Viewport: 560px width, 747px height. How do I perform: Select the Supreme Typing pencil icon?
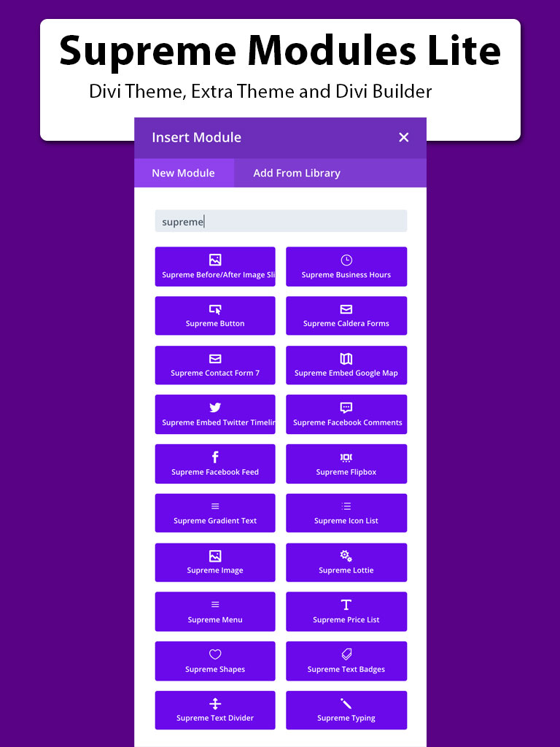coord(346,703)
